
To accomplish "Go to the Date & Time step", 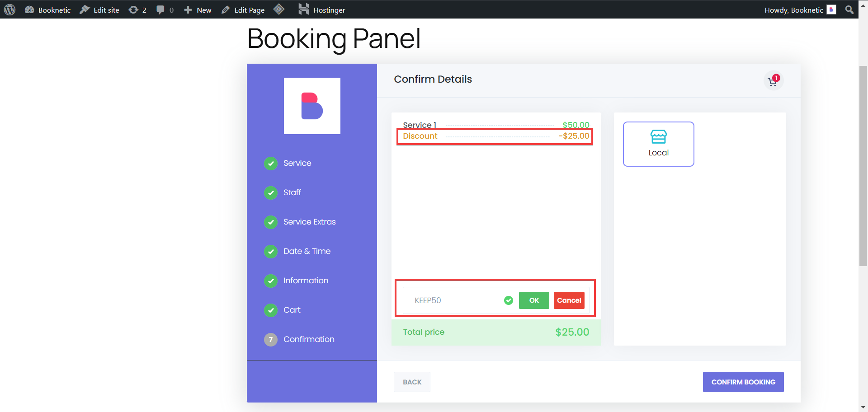I will tap(307, 251).
